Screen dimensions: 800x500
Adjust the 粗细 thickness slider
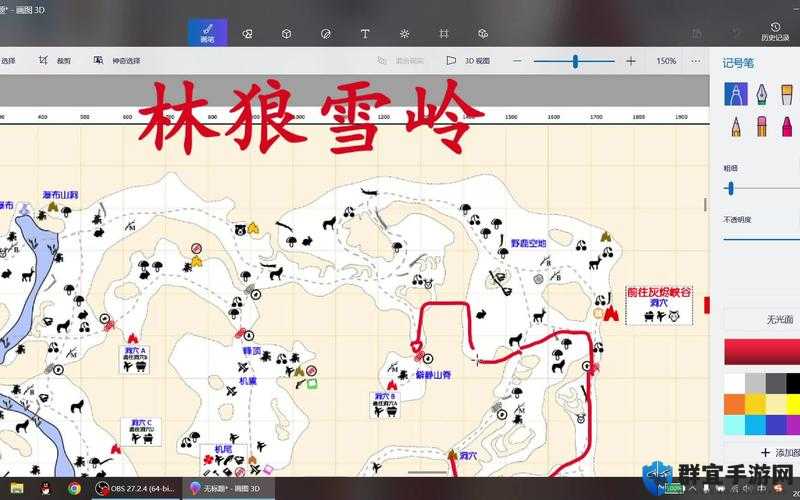(731, 189)
